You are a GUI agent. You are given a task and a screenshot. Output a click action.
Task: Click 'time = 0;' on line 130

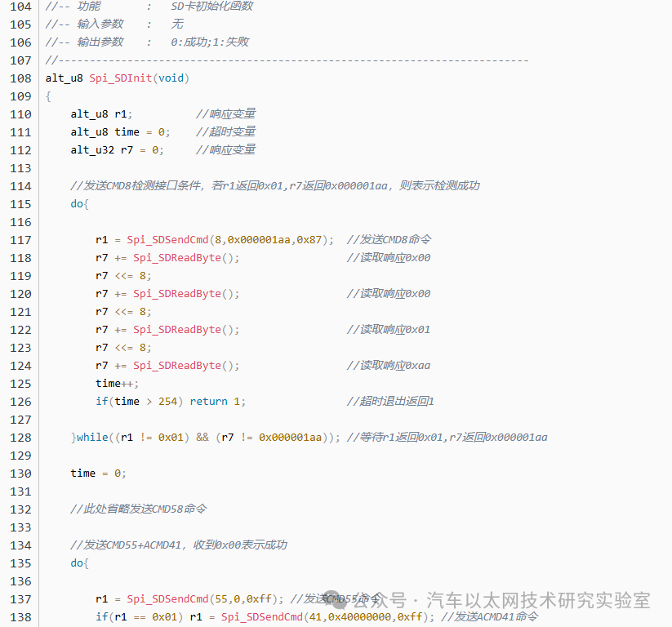point(98,474)
